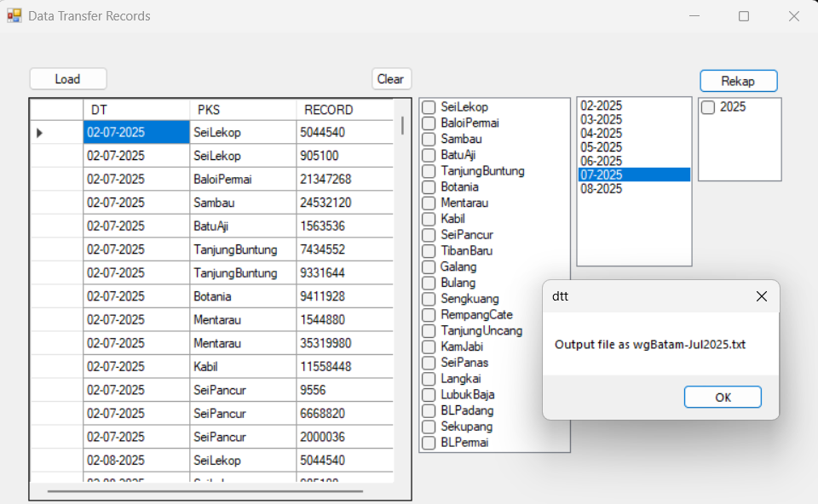The image size is (818, 504).
Task: Enable the SeiLekop checkbox
Action: point(429,107)
